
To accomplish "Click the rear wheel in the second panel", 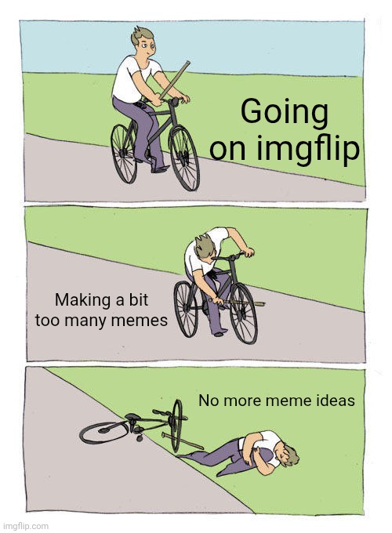I will click(186, 309).
